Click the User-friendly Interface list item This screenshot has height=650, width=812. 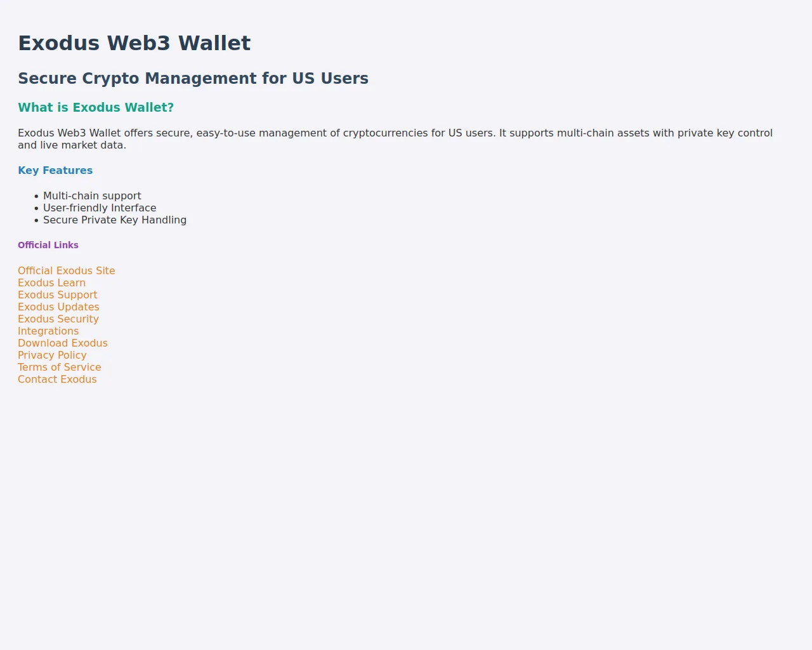[x=100, y=208]
